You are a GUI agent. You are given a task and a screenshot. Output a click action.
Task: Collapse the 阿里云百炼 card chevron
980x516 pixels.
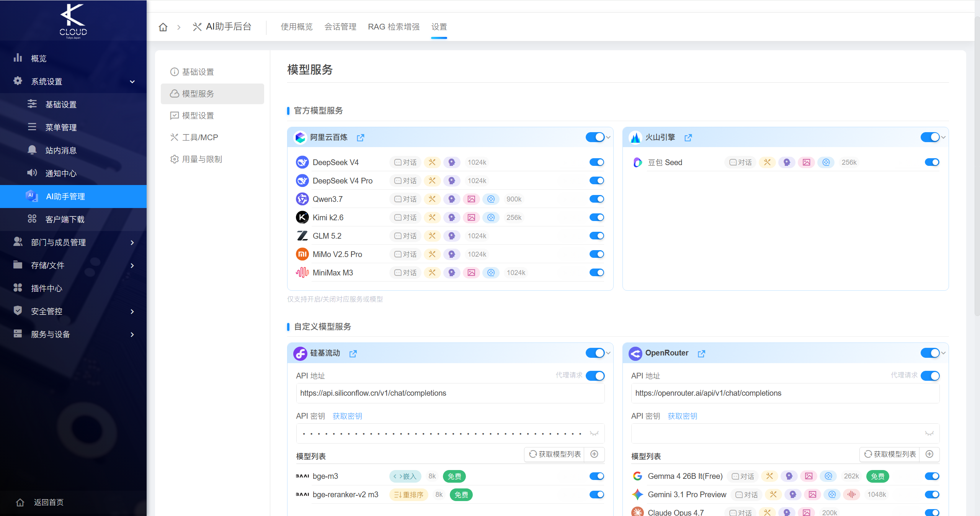(608, 138)
